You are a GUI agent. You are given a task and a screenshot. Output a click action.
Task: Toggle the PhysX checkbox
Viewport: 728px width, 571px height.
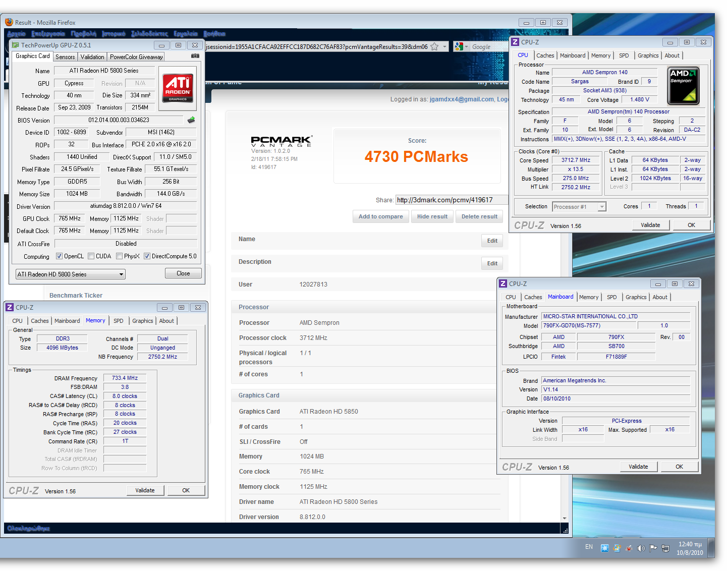(x=119, y=256)
